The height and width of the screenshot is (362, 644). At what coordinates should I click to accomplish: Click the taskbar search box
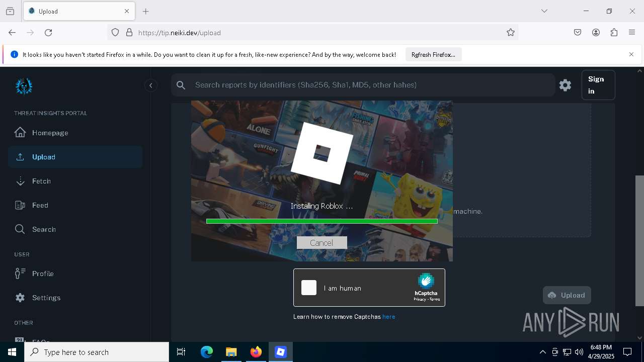tap(97, 352)
